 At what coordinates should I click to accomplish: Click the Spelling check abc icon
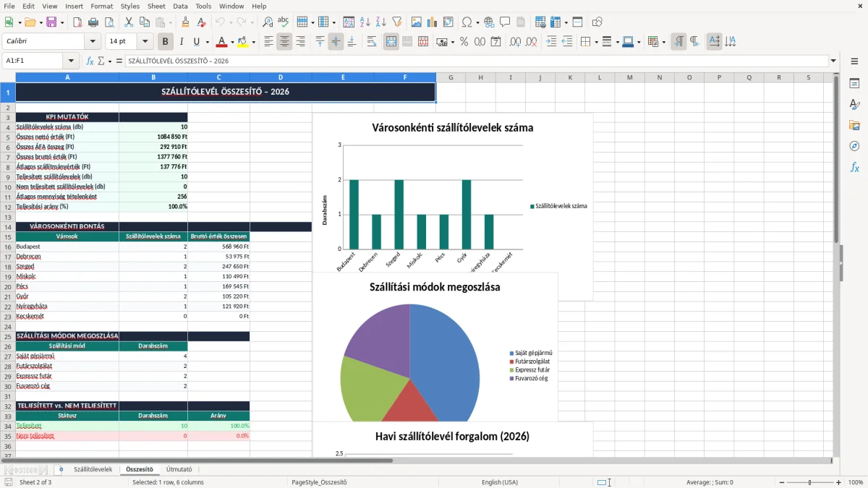284,22
